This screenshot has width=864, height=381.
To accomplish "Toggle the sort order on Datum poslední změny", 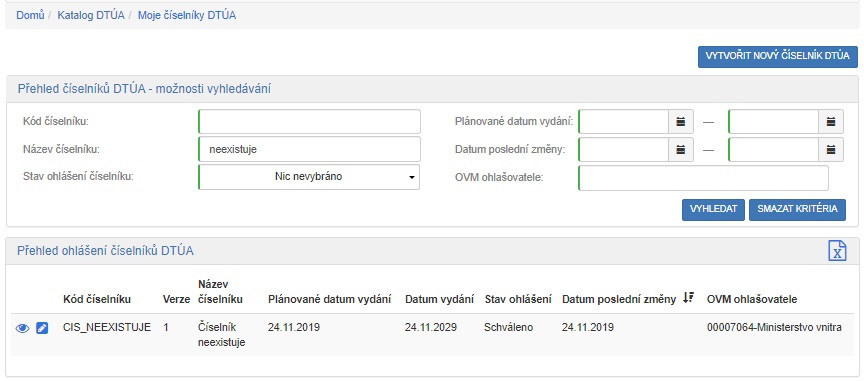I will pyautogui.click(x=688, y=298).
